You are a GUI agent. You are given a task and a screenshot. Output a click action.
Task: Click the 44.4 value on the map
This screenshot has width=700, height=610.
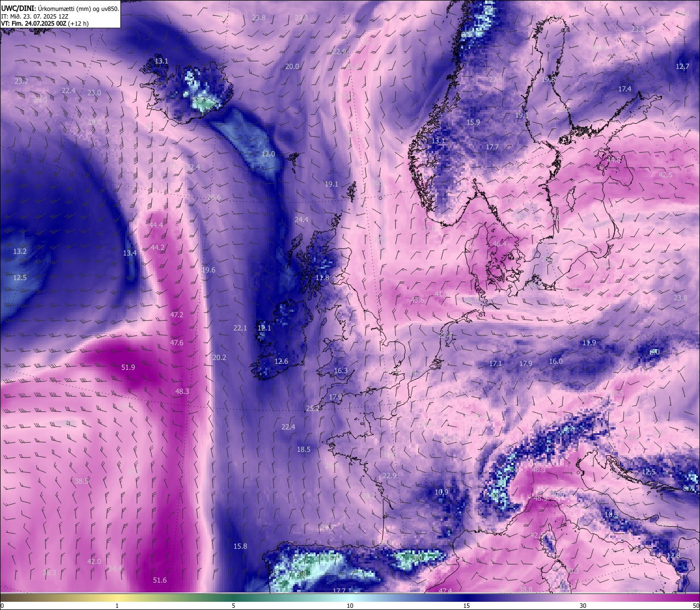pos(156,225)
